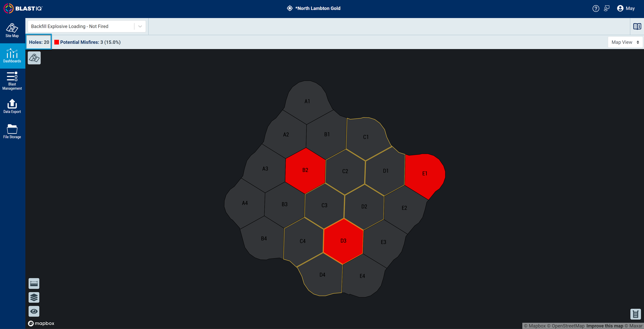Select hole D4 on the map
The height and width of the screenshot is (329, 644).
pyautogui.click(x=322, y=275)
